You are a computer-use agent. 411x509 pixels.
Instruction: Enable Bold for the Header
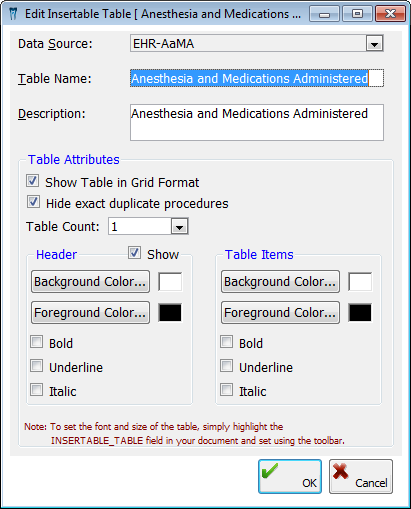pos(36,342)
